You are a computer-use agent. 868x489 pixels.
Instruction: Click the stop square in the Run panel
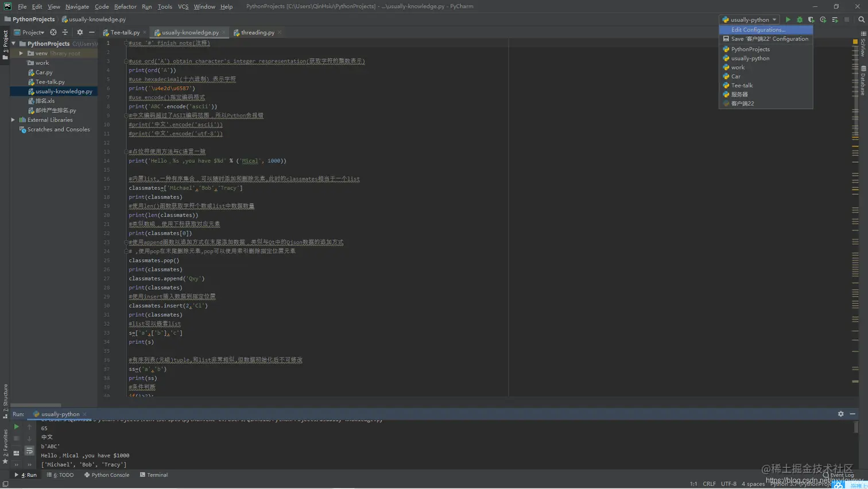[x=16, y=438]
